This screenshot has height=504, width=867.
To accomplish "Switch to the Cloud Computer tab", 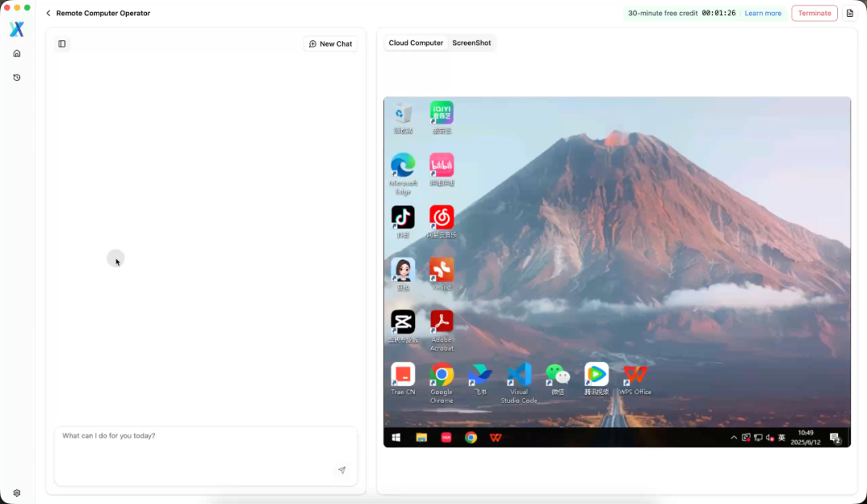I will tap(416, 43).
